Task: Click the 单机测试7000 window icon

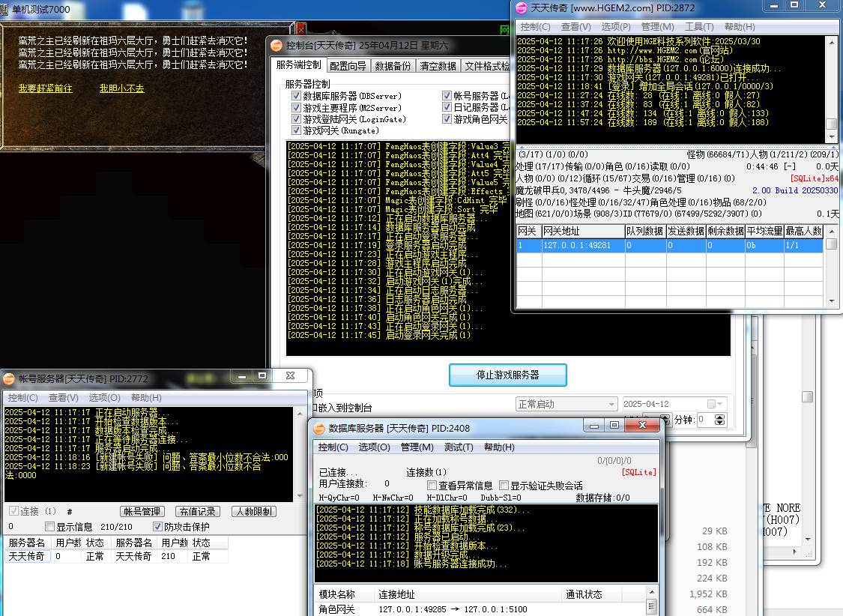Action: point(5,8)
